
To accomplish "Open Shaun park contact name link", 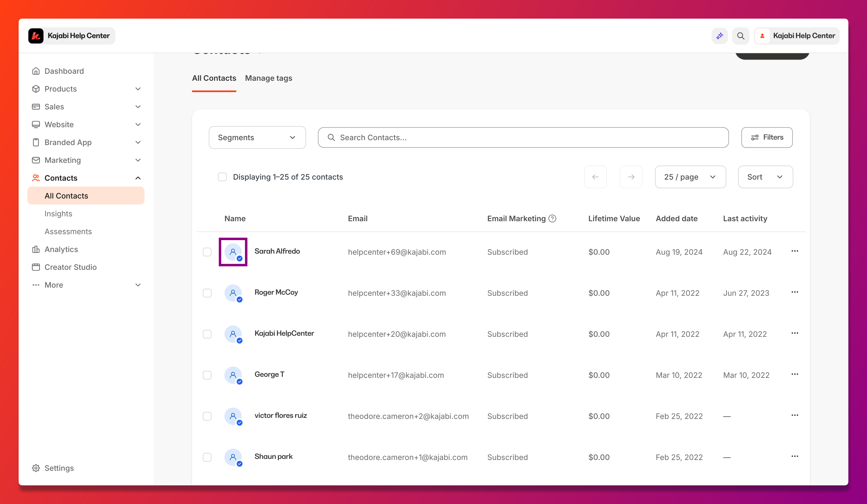I will coord(273,457).
